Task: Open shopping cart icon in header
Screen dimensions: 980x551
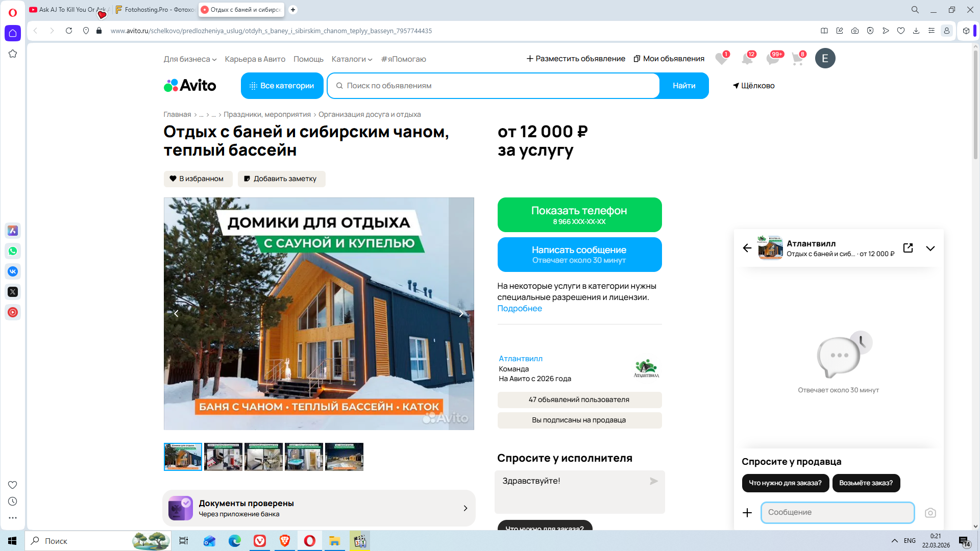Action: coord(797,59)
